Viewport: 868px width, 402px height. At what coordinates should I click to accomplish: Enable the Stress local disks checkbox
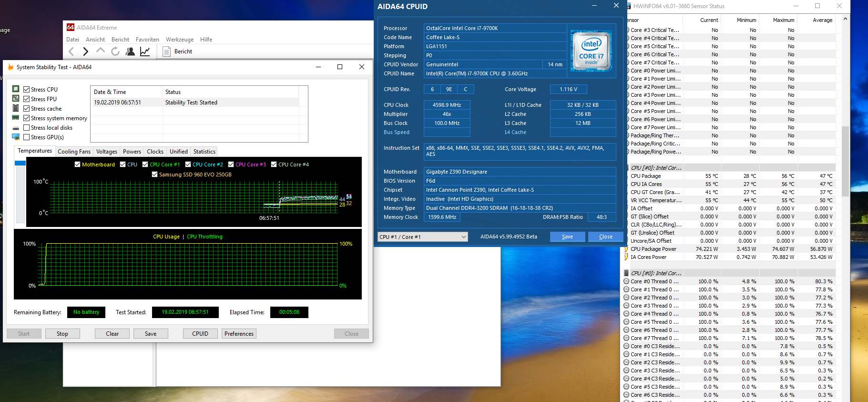click(x=27, y=127)
